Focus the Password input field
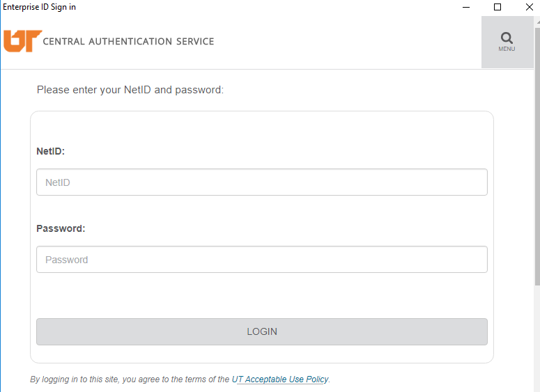Screen dimensions: 540x392 pos(261,260)
